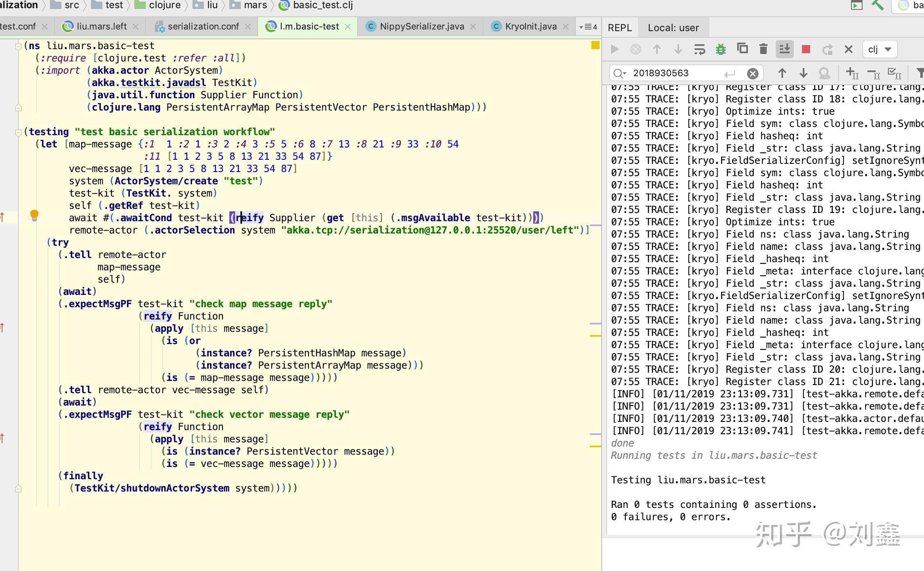Collapse the ns form fold marker
924x571 pixels.
(x=18, y=46)
